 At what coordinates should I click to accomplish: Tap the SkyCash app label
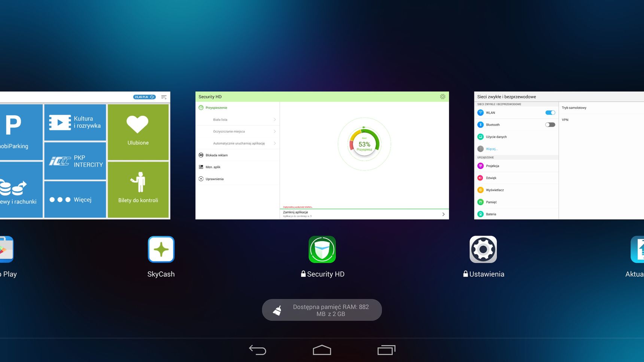161,274
